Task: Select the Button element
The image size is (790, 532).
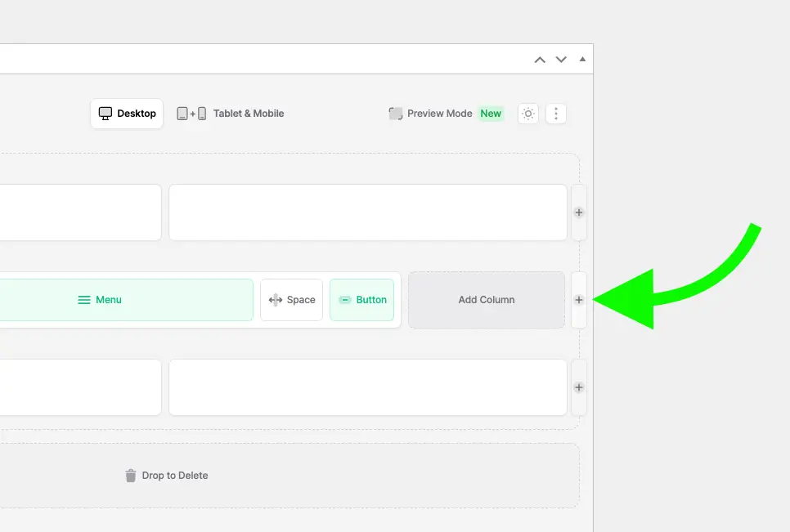Action: pos(361,300)
